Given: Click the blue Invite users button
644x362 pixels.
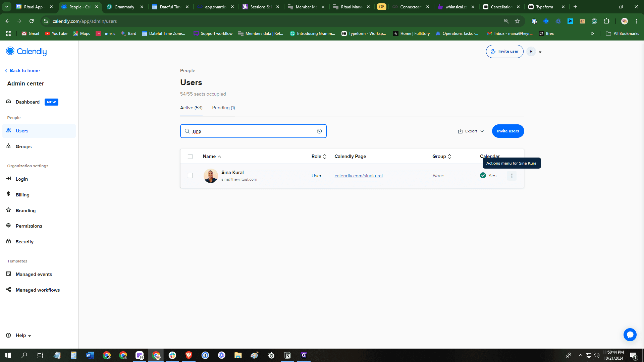Looking at the screenshot, I should tap(508, 131).
